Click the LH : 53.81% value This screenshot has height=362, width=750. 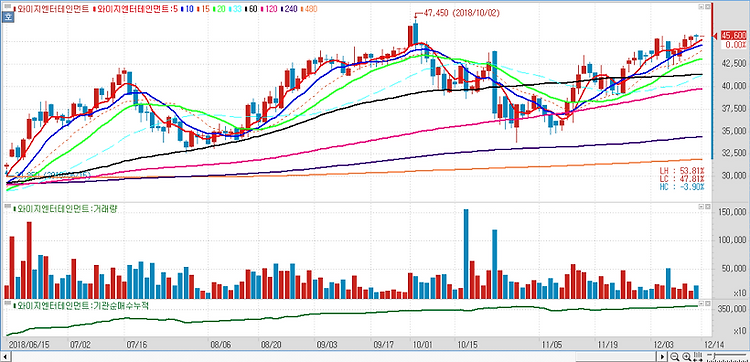click(x=682, y=171)
